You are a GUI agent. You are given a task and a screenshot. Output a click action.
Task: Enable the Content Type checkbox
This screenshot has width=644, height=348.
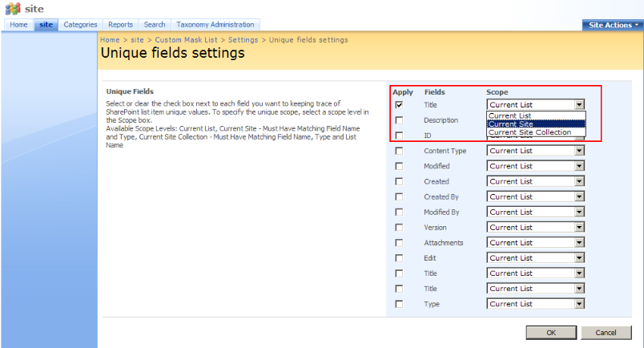(x=399, y=151)
